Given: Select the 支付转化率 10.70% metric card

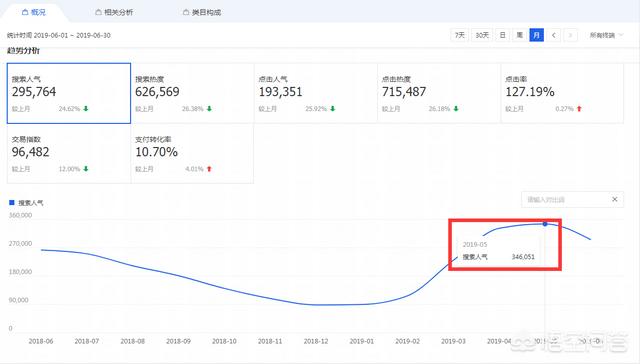Looking at the screenshot, I should [193, 153].
